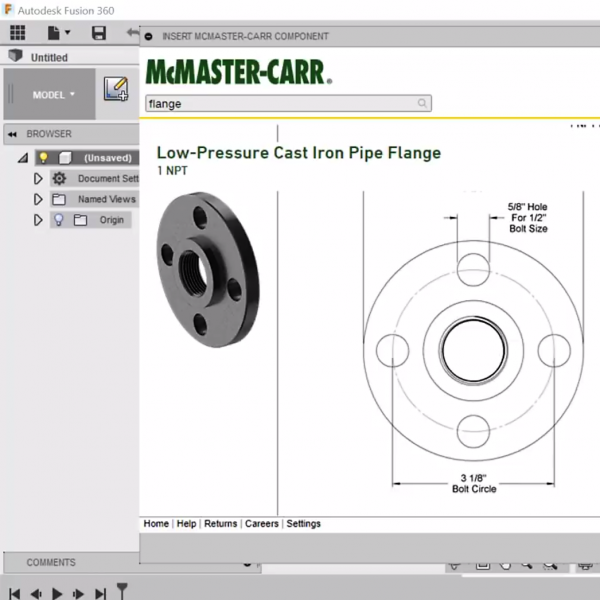600x600 pixels.
Task: Click the Document Settings gear icon
Action: (x=59, y=179)
